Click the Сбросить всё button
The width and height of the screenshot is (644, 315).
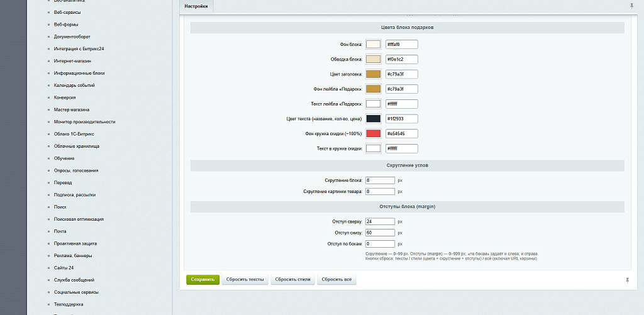click(x=336, y=280)
